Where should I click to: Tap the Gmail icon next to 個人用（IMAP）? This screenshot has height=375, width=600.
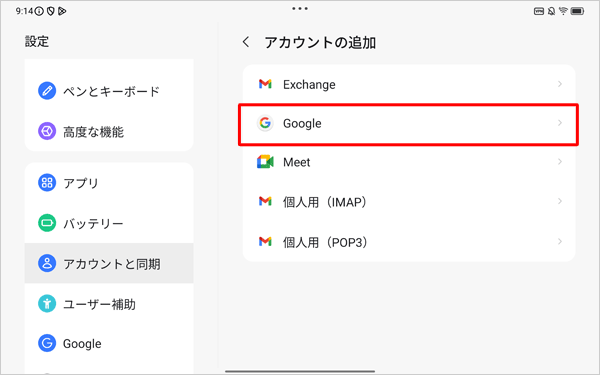pos(265,201)
